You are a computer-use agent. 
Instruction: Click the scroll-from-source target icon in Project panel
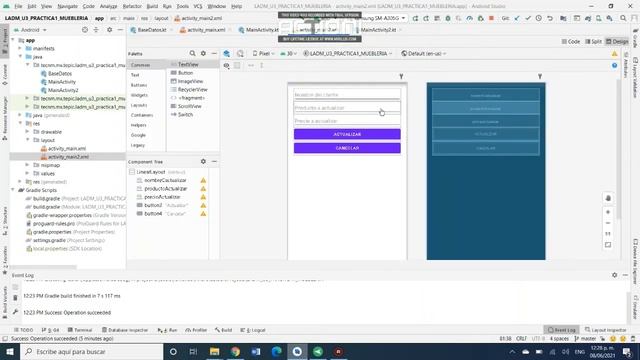coord(85,30)
